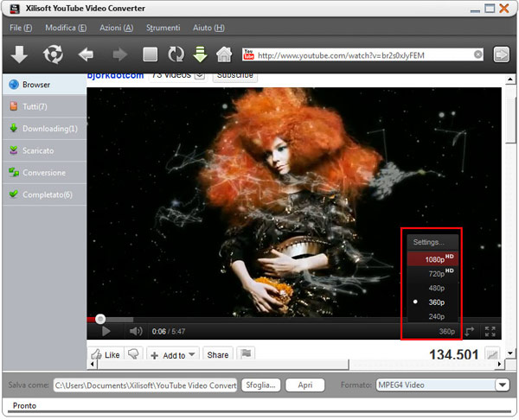Expand the 73 videos dropdown arrow
The width and height of the screenshot is (519, 420).
click(x=200, y=76)
